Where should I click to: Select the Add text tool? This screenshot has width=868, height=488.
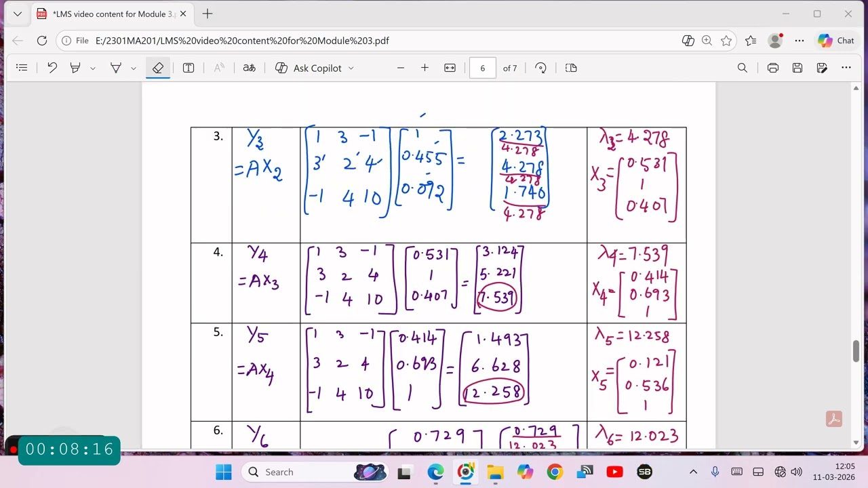pos(189,68)
